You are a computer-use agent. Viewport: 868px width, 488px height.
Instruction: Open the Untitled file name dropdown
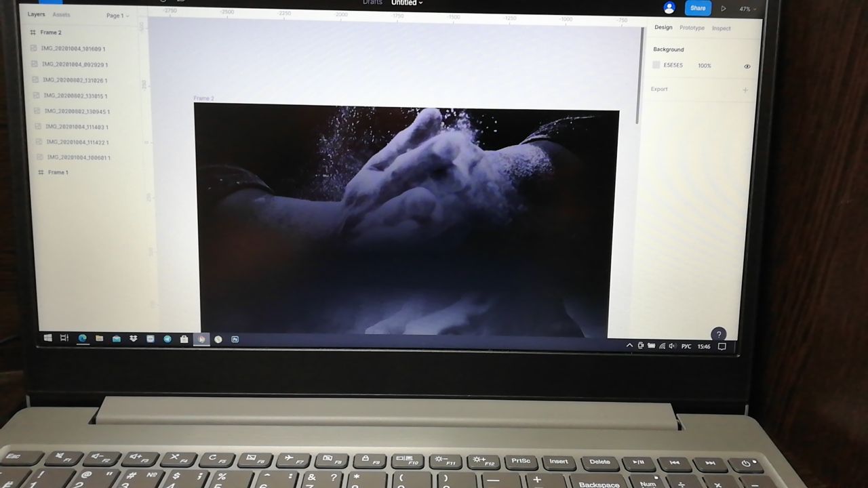(x=407, y=3)
